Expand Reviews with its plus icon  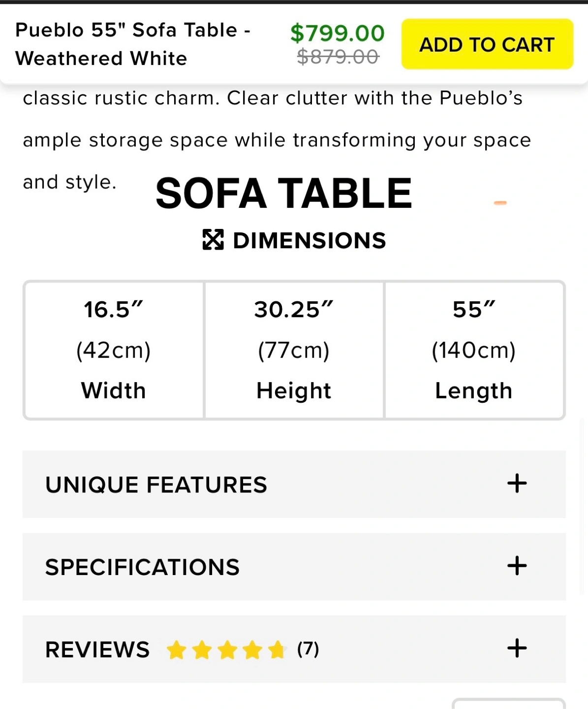click(517, 648)
